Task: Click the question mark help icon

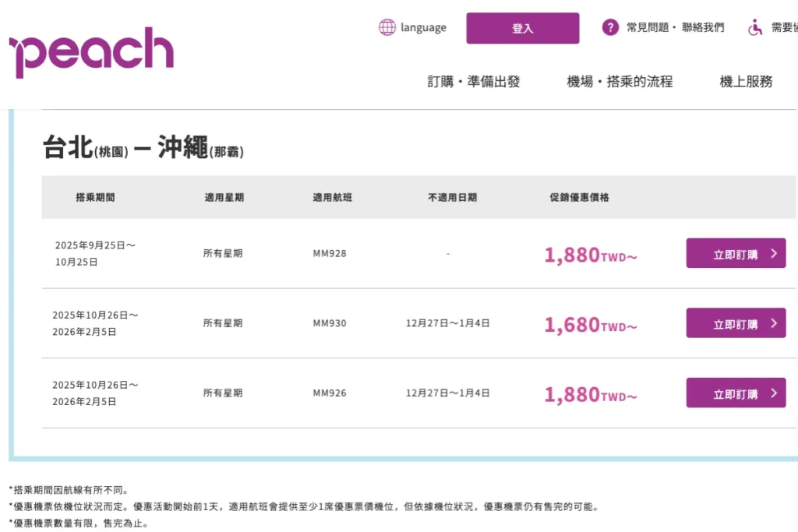Action: [610, 27]
